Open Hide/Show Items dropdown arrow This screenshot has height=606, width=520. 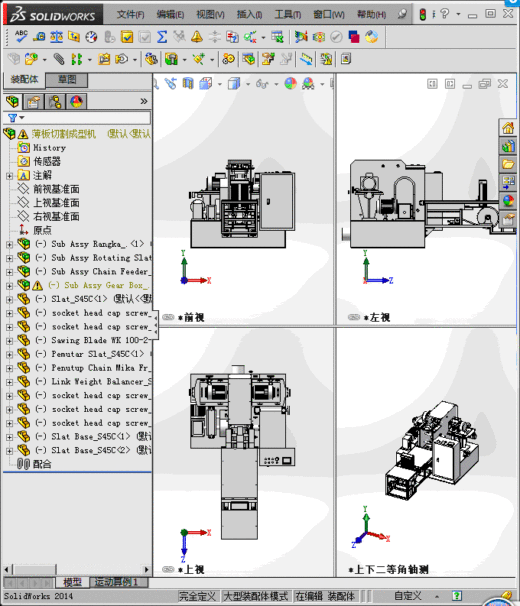point(276,84)
